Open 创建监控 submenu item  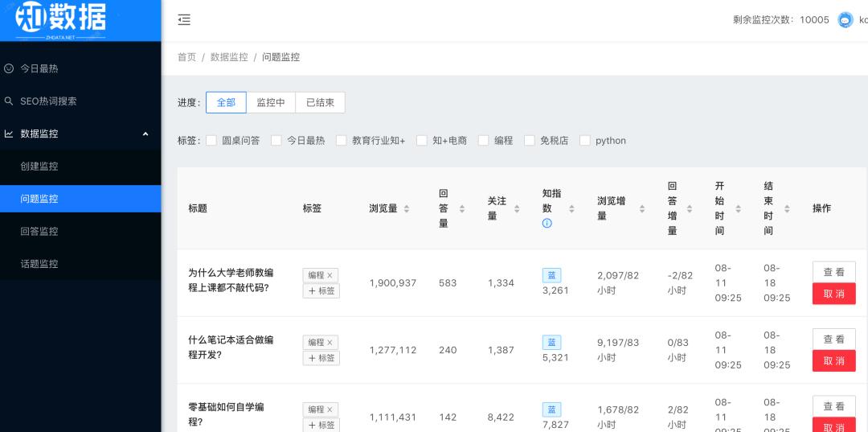pyautogui.click(x=80, y=167)
